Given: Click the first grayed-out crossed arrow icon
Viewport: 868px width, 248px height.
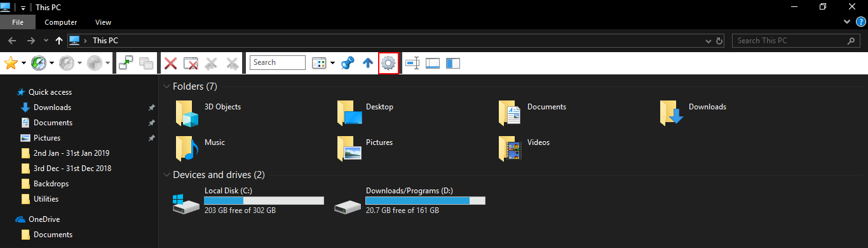Looking at the screenshot, I should [x=212, y=63].
